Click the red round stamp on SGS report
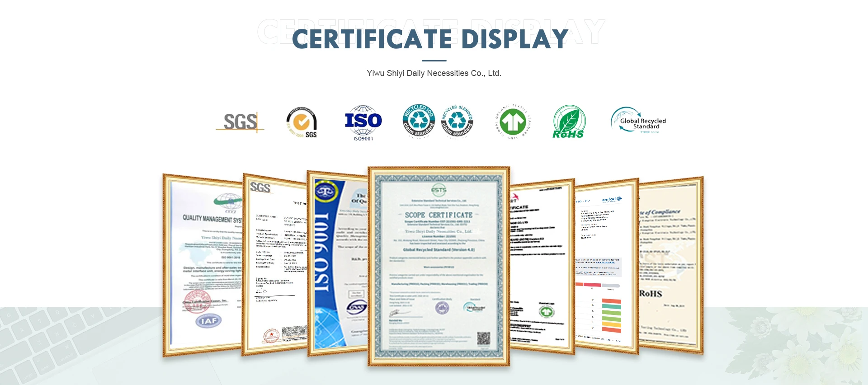Screen dimensions: 868x385 click(271, 336)
